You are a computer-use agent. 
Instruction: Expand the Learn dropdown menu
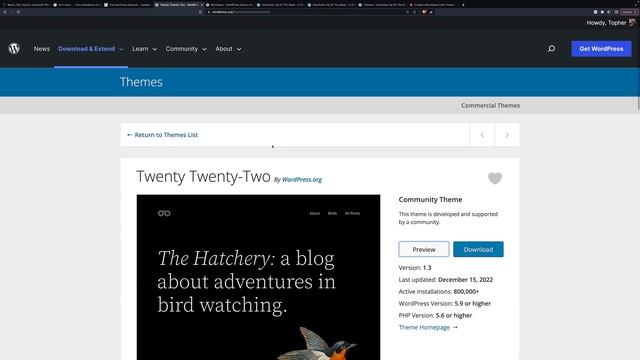[144, 49]
